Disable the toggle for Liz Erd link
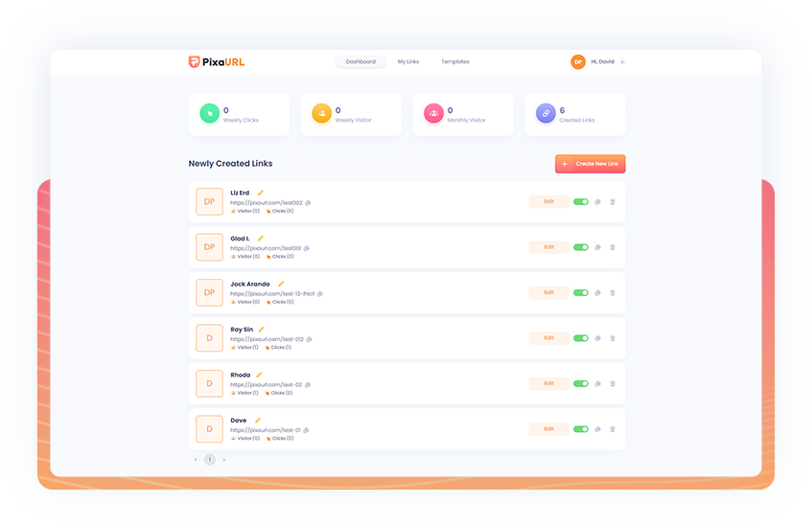Viewport: 812px width, 527px height. (581, 202)
